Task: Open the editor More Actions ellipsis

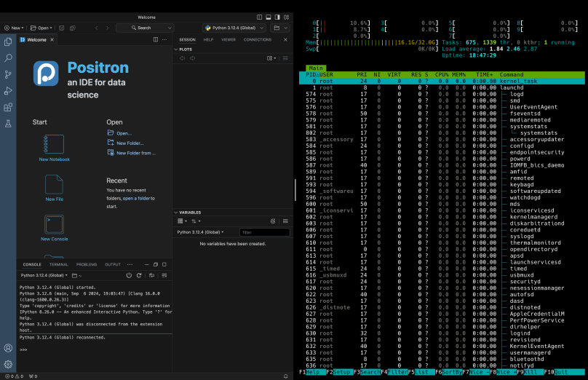Action: pos(164,39)
